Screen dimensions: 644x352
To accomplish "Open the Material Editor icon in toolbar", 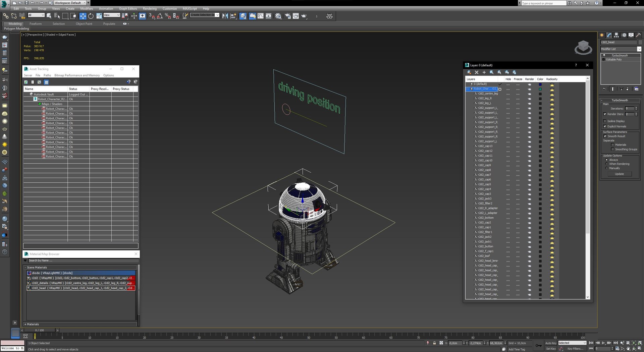I will click(x=278, y=16).
